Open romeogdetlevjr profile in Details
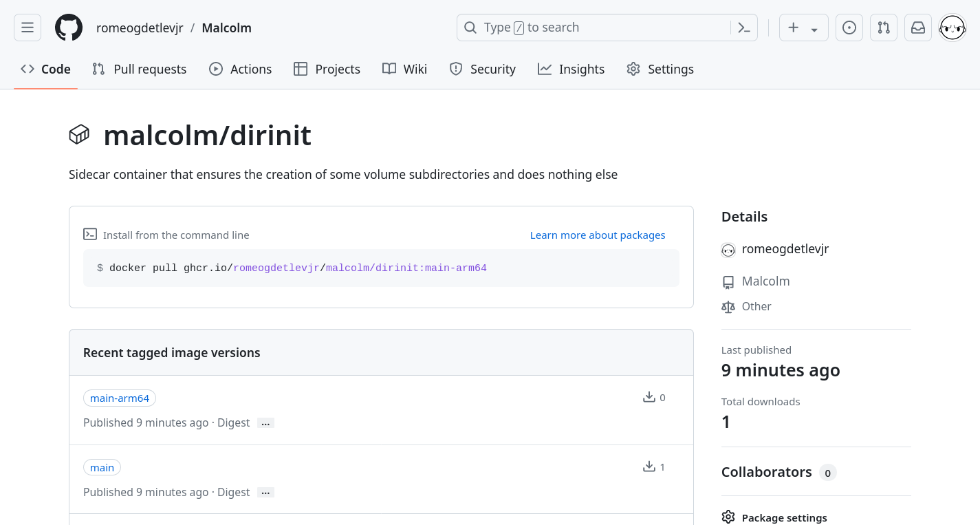The height and width of the screenshot is (525, 980). pyautogui.click(x=785, y=249)
